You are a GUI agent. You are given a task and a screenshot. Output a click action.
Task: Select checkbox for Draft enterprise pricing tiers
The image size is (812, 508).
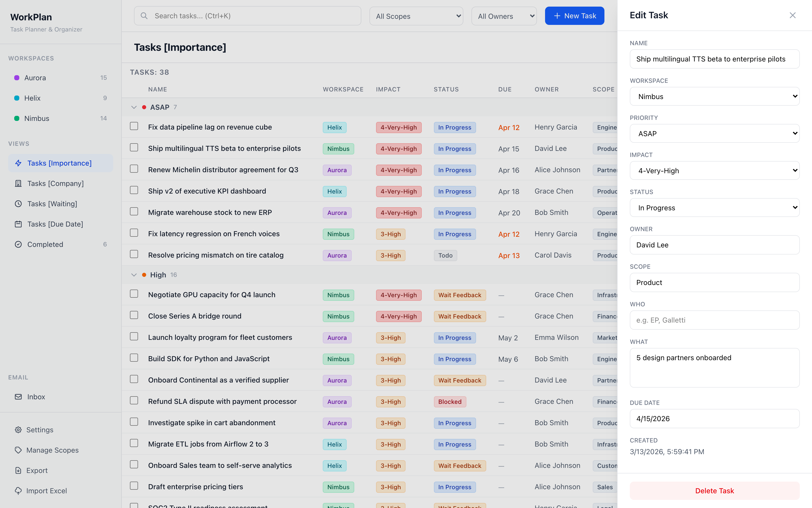click(134, 486)
